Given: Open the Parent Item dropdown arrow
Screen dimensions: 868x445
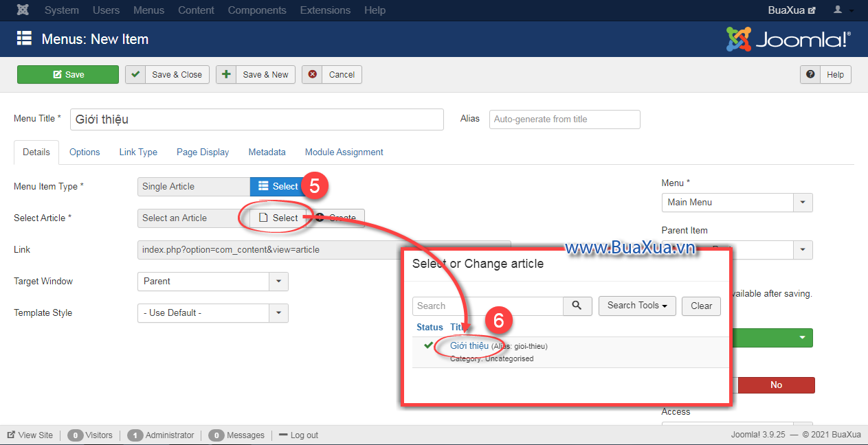Looking at the screenshot, I should [x=803, y=249].
